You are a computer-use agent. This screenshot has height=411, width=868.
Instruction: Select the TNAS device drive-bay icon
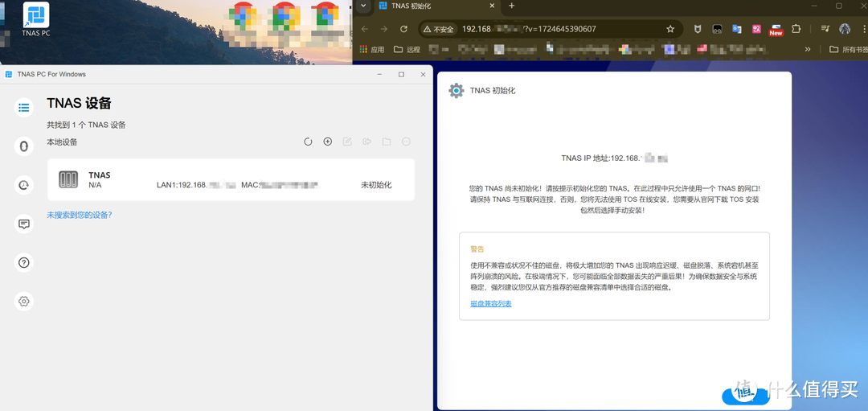[x=68, y=179]
